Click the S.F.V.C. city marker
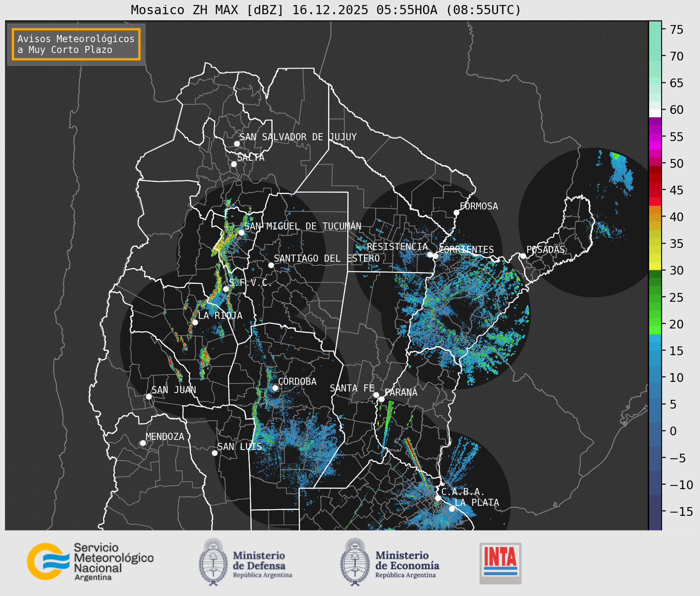This screenshot has width=700, height=596. tap(226, 289)
